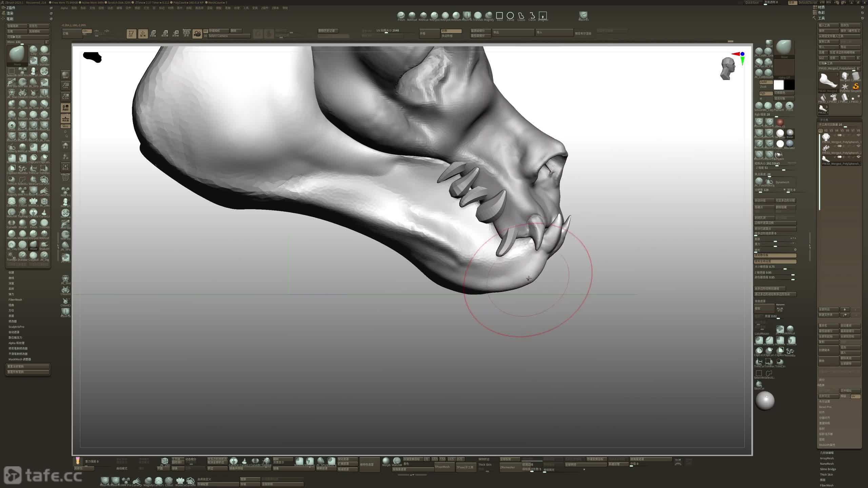Toggle eye visibility of first PM3D subtool

pyautogui.click(x=859, y=135)
